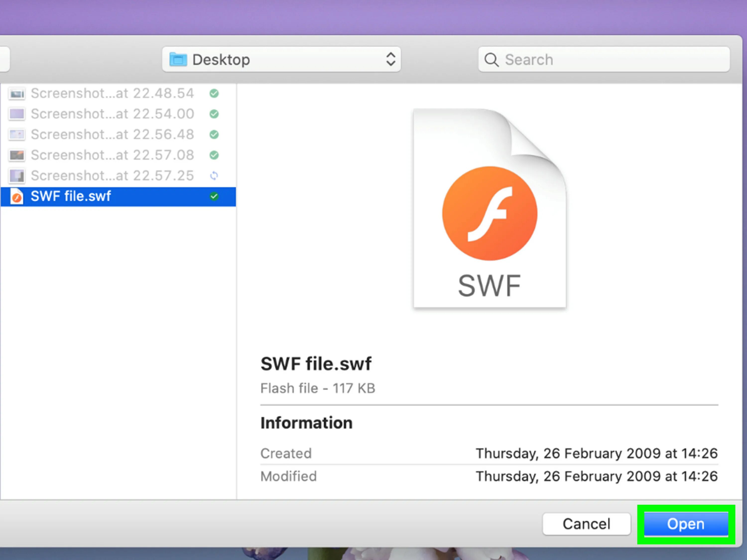Click thumbnail icon of Screenshot at 22.54.00

16,114
